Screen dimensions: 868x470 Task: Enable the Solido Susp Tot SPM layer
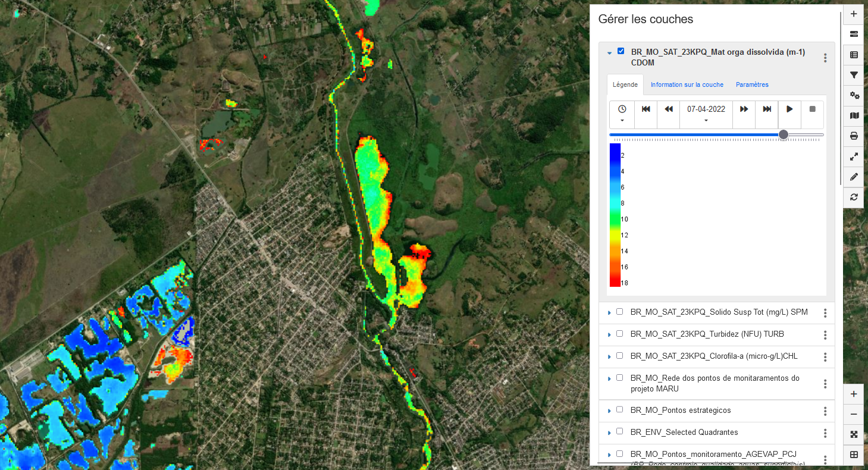tap(619, 312)
